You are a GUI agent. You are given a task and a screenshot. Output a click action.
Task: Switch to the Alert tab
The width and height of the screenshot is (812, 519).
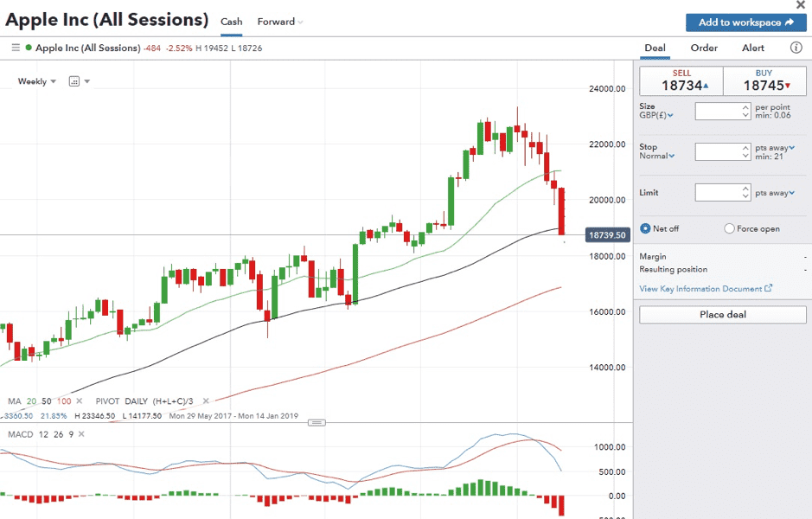[753, 48]
